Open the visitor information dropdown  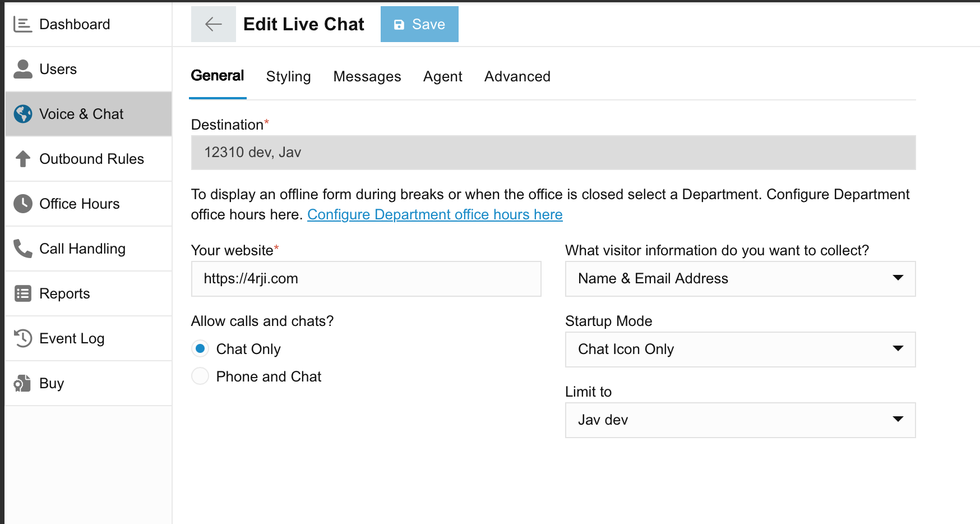click(740, 279)
